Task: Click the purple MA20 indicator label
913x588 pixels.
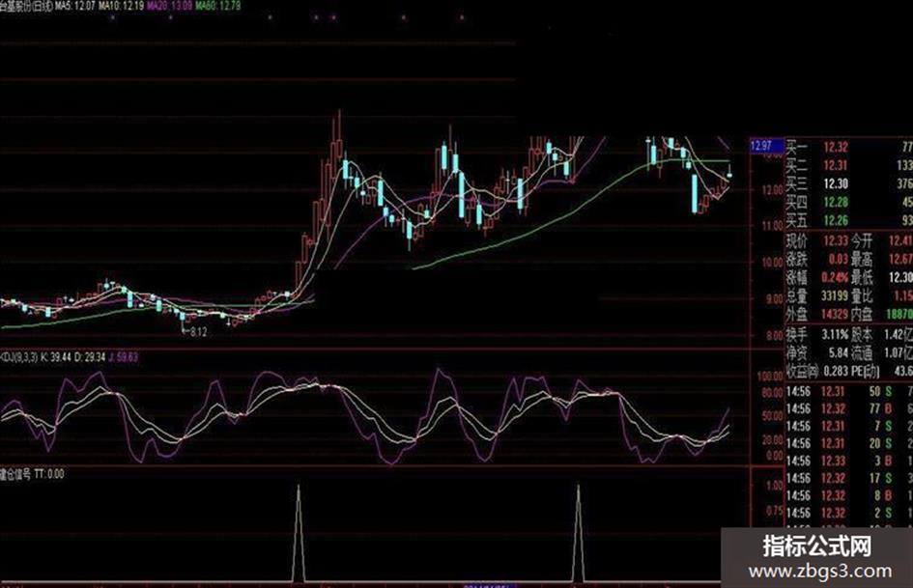Action: tap(169, 6)
